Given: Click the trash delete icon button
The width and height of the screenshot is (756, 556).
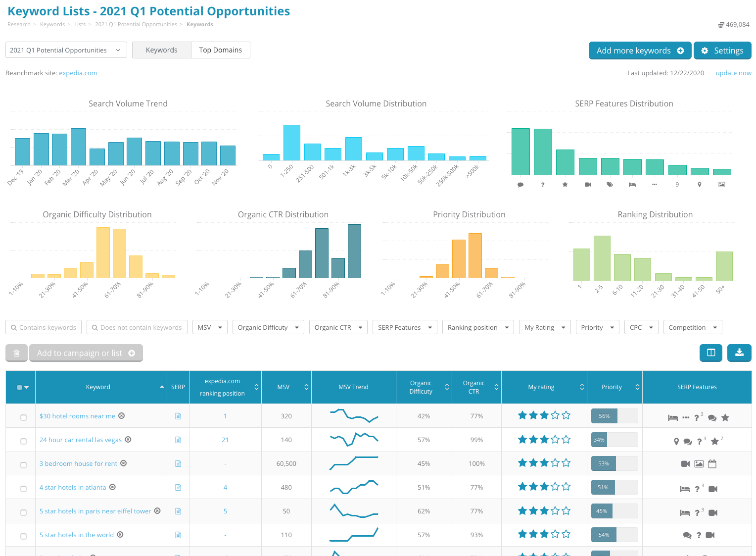Looking at the screenshot, I should 16,353.
